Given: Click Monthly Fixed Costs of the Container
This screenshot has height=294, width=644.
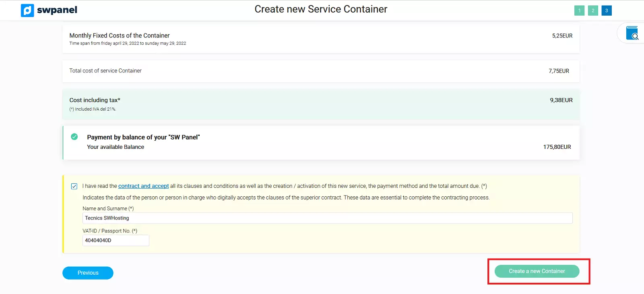Looking at the screenshot, I should click(x=120, y=35).
